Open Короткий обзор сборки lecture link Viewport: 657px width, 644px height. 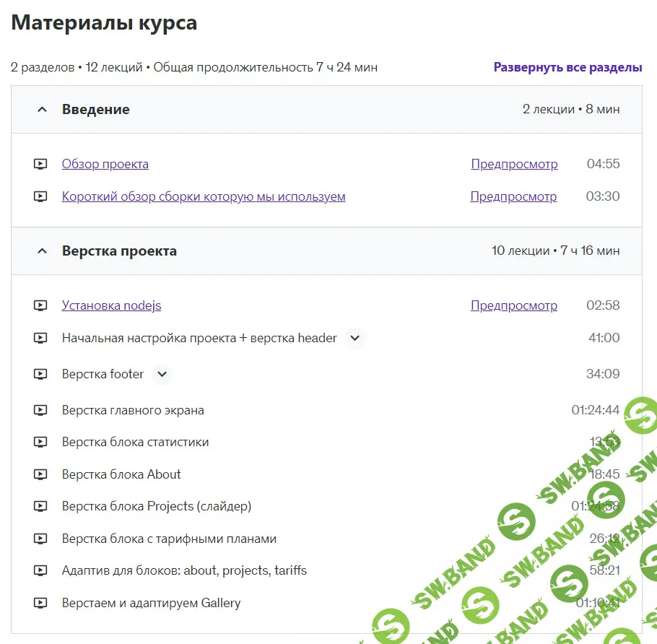point(204,196)
